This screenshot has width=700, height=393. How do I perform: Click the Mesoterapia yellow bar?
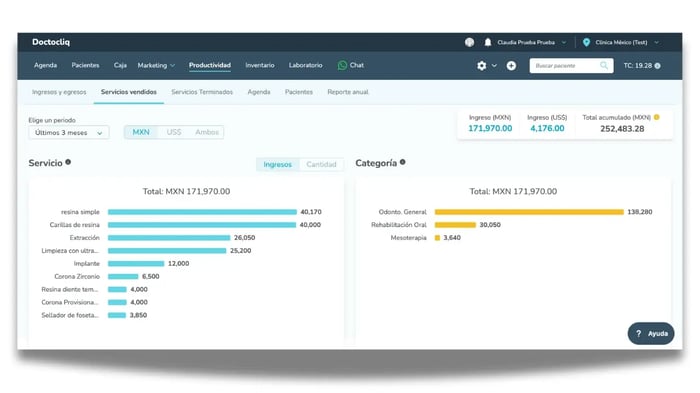tap(438, 238)
